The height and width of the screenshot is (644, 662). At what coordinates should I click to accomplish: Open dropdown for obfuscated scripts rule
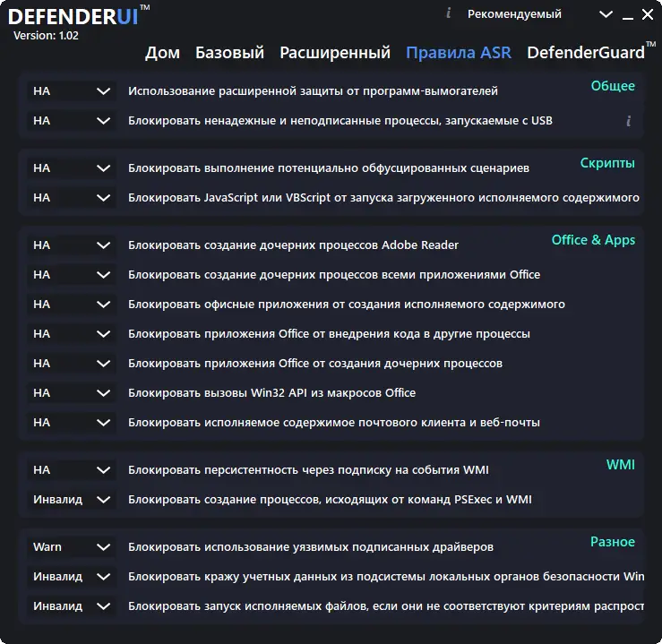point(72,168)
